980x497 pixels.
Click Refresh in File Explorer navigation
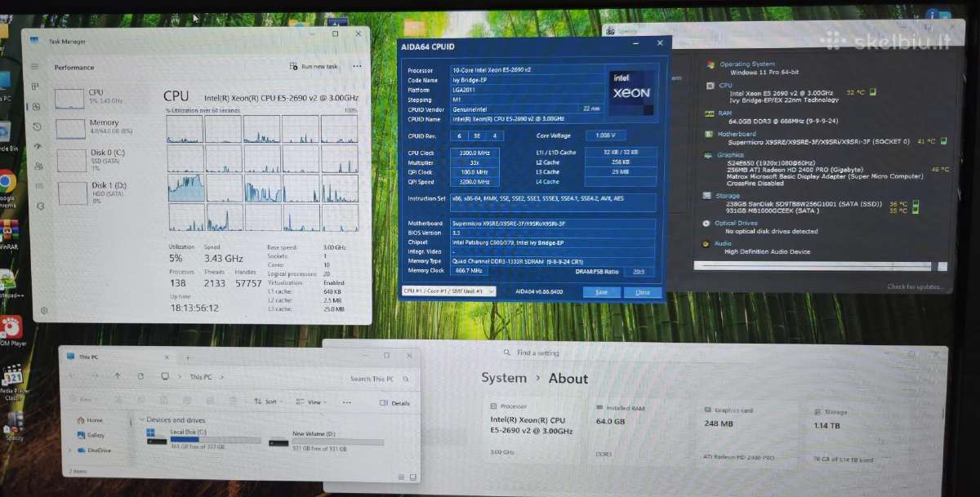tap(140, 376)
